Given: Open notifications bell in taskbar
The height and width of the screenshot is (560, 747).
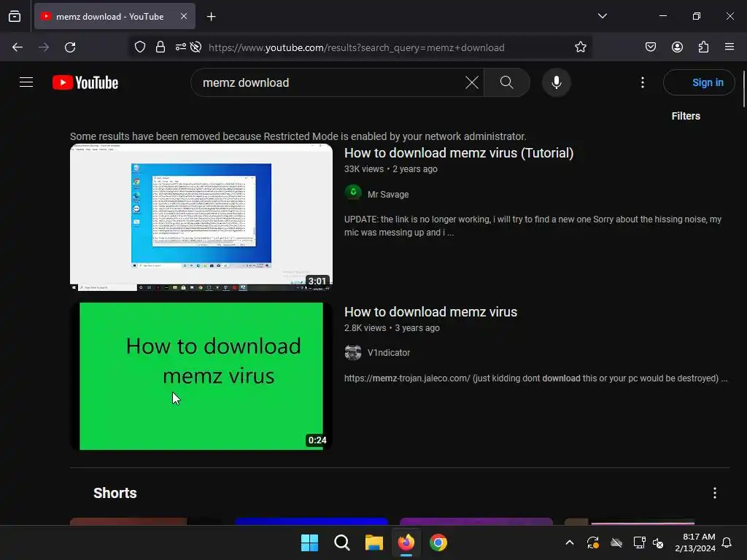Looking at the screenshot, I should [727, 542].
